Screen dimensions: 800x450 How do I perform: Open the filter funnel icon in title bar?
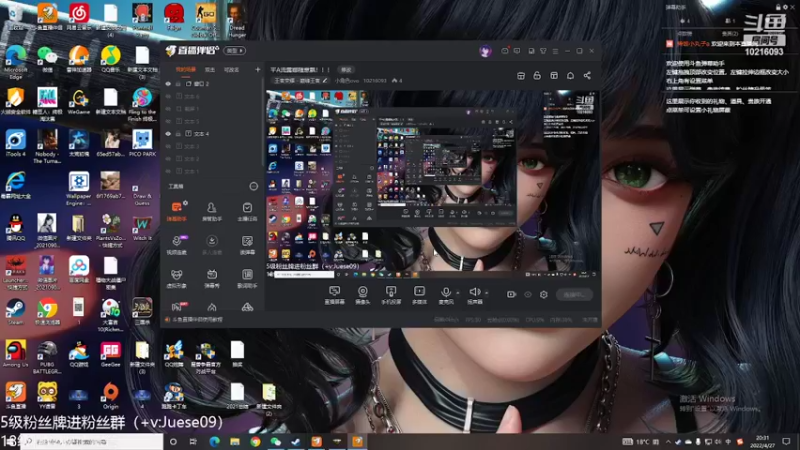(x=543, y=51)
